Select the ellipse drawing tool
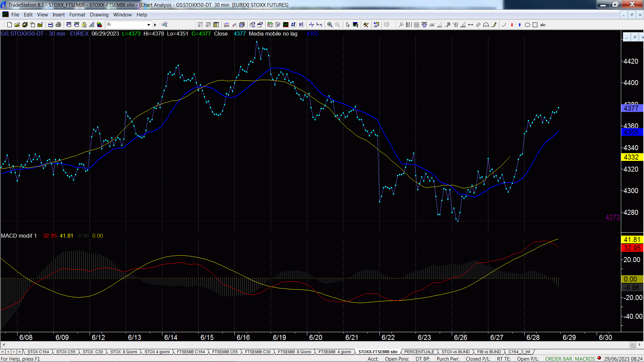 click(x=527, y=25)
